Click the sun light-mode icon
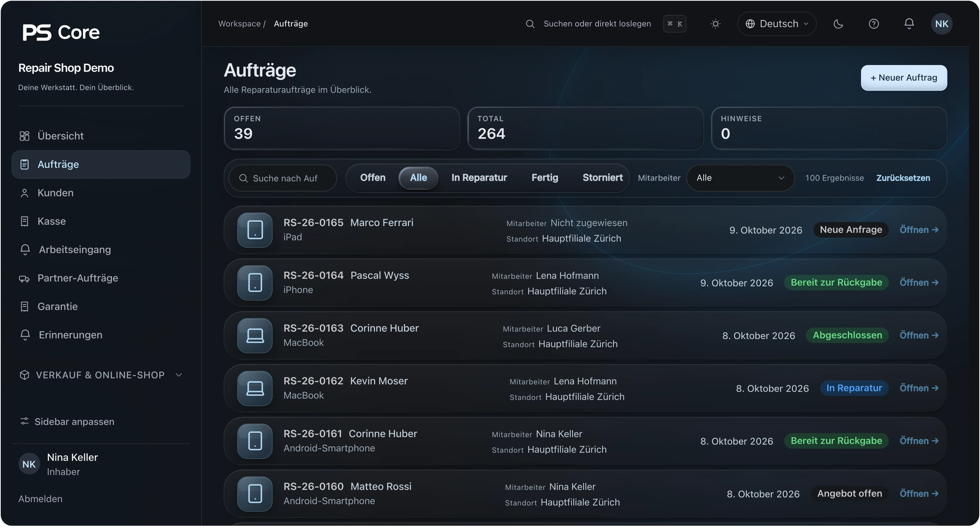 [x=715, y=23]
